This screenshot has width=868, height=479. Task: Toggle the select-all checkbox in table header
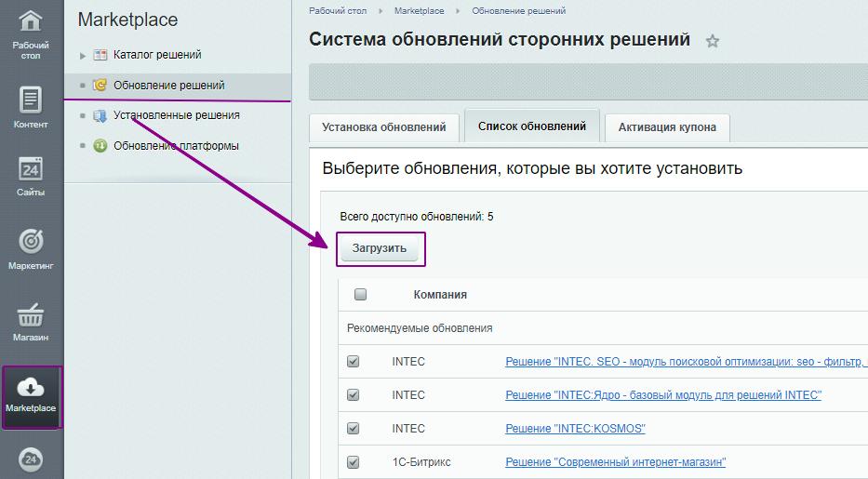point(361,295)
